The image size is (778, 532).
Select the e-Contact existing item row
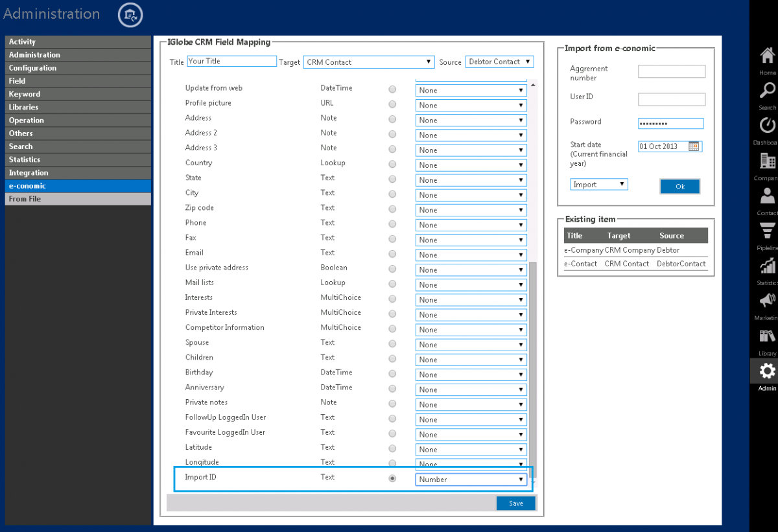[x=635, y=264]
